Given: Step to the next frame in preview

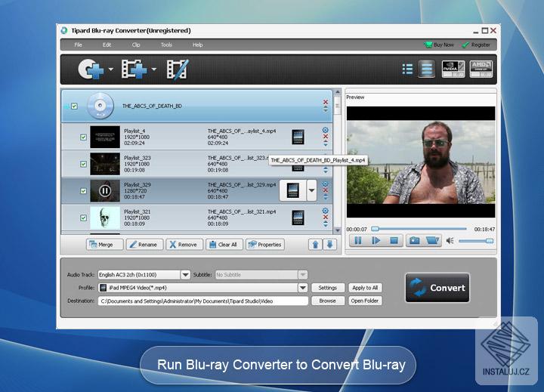Looking at the screenshot, I should [x=376, y=240].
